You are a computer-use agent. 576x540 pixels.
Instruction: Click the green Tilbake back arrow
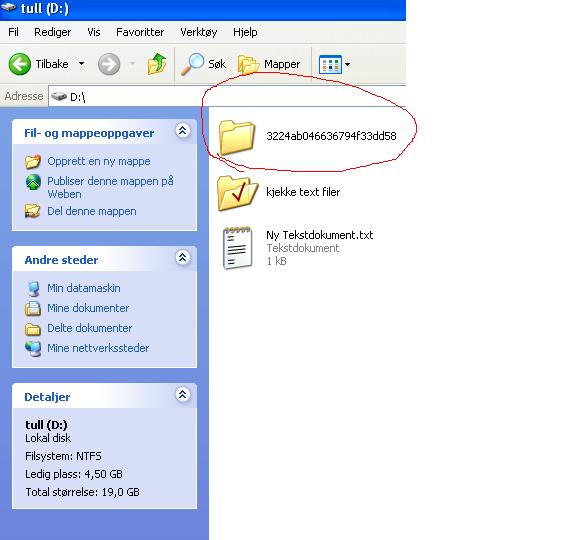20,64
